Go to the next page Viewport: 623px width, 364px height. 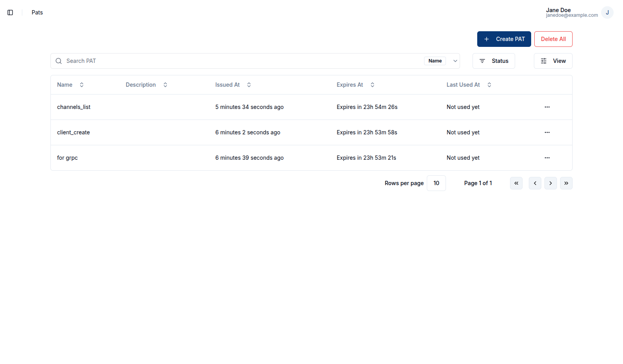(x=550, y=183)
